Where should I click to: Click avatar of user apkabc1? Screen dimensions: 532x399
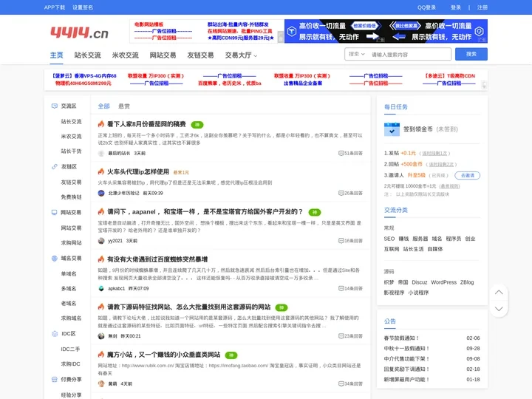coord(101,288)
